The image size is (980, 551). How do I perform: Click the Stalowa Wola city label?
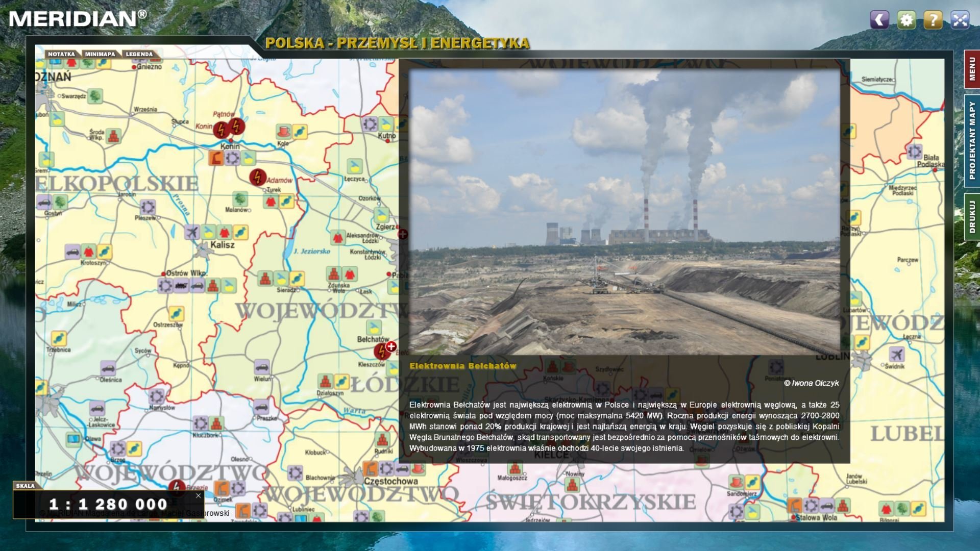[816, 517]
